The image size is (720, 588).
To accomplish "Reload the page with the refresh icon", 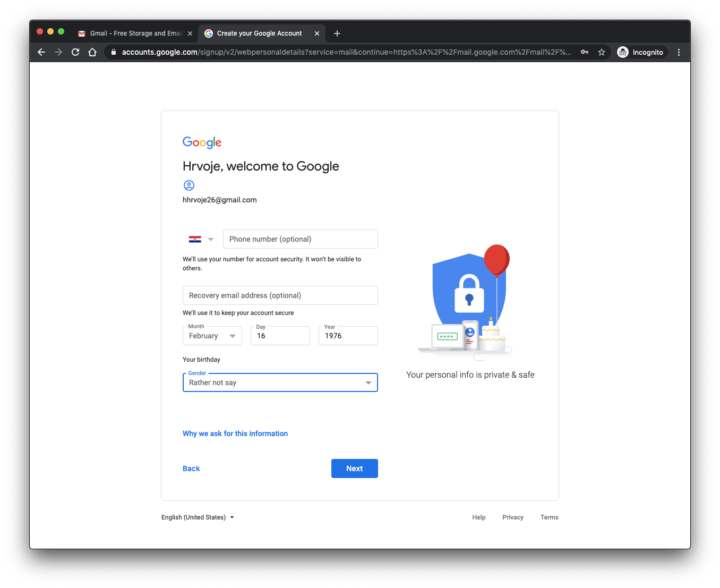I will click(x=75, y=52).
